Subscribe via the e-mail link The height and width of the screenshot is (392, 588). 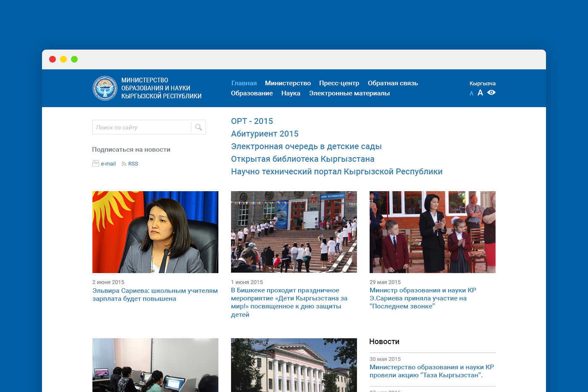[x=108, y=164]
